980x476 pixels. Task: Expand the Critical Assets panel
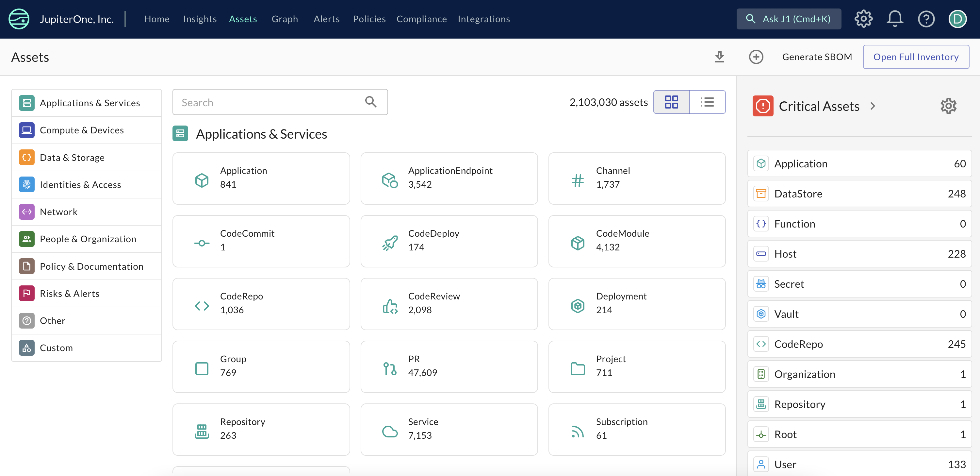tap(874, 106)
